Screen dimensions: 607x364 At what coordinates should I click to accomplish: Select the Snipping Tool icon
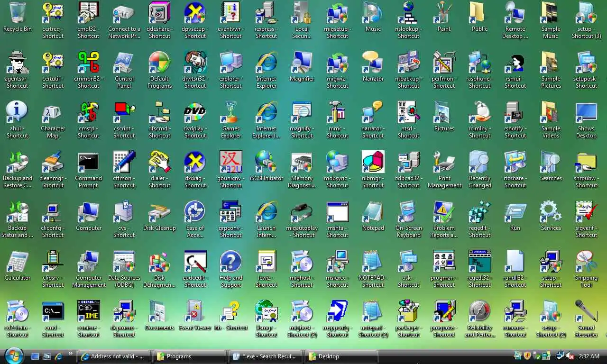(x=586, y=270)
